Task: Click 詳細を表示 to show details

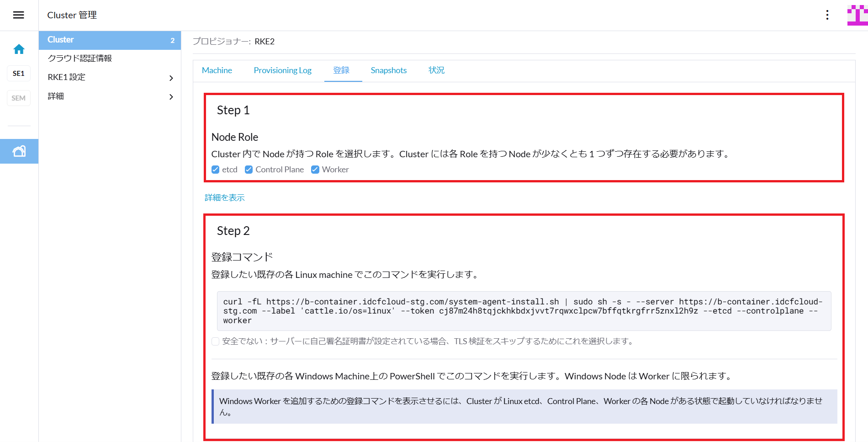Action: tap(225, 197)
